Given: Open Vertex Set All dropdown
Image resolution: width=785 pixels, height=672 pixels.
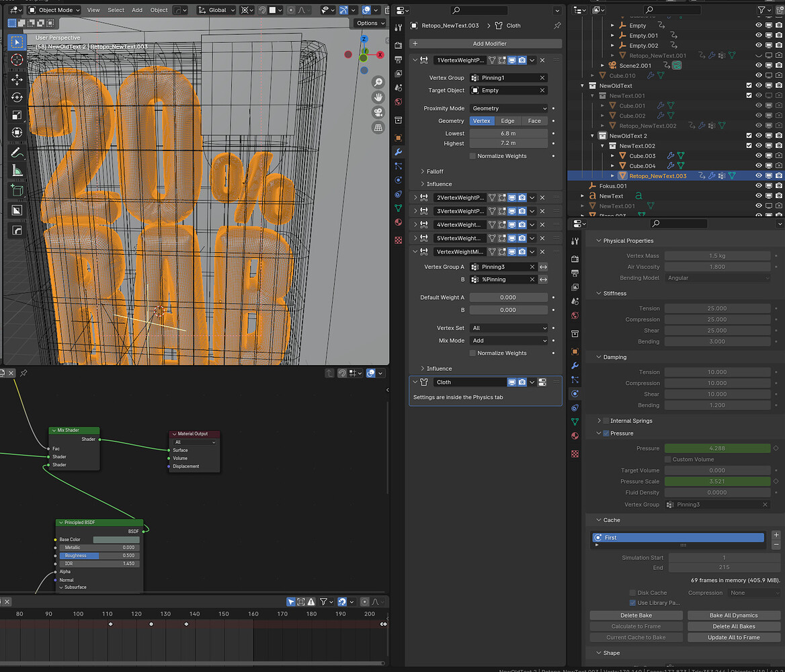Looking at the screenshot, I should click(x=509, y=328).
